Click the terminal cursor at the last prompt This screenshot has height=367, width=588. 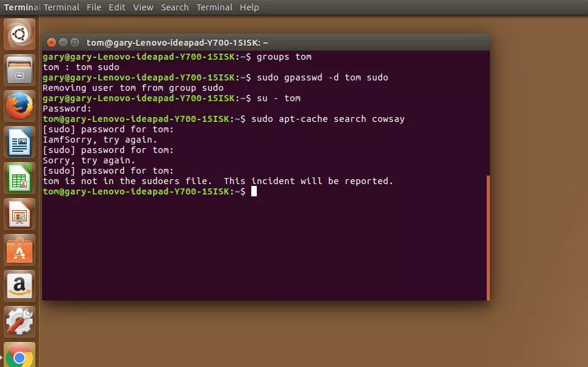[x=254, y=191]
